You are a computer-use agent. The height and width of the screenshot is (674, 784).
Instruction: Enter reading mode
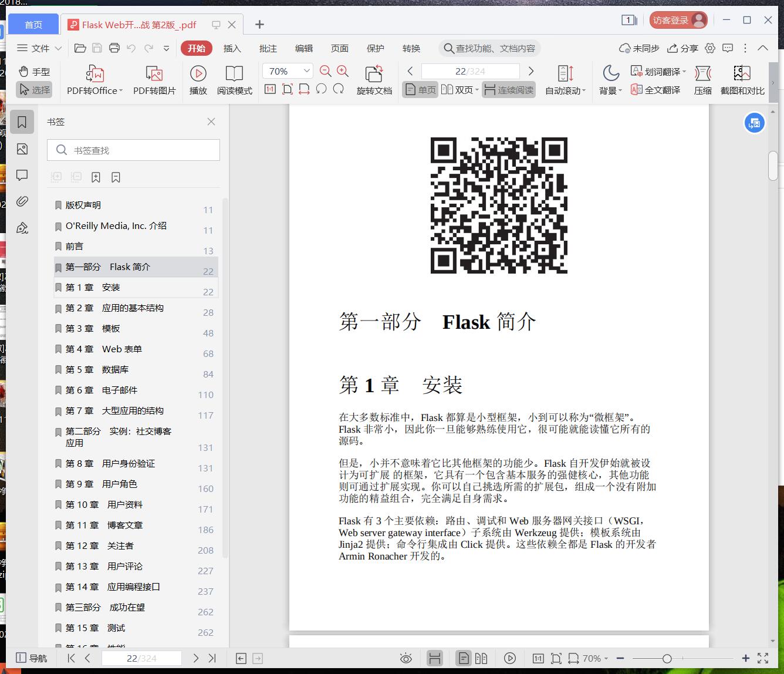(235, 80)
